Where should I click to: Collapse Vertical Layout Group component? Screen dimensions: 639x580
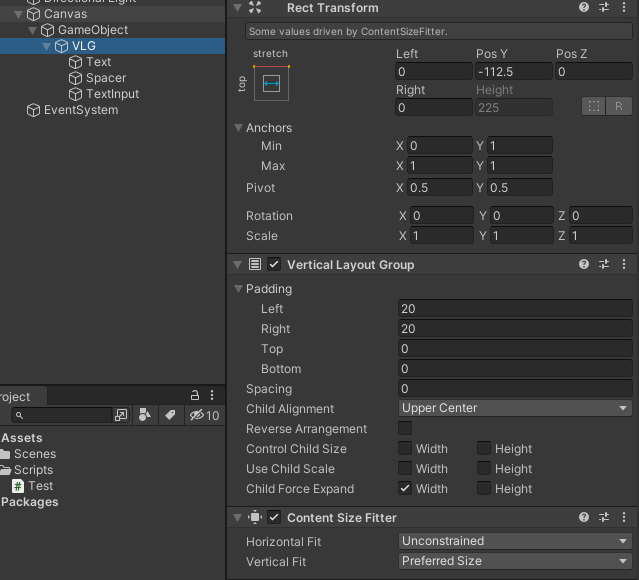click(238, 265)
